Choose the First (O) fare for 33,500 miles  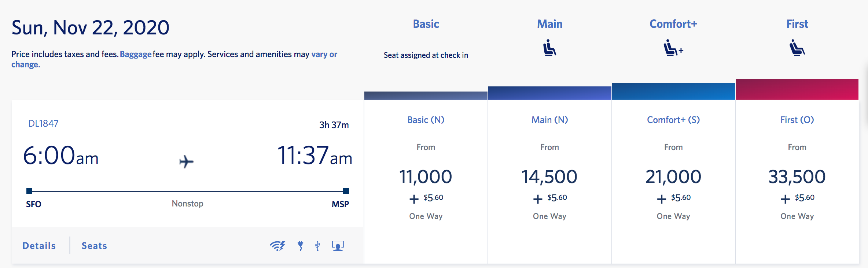(x=797, y=176)
